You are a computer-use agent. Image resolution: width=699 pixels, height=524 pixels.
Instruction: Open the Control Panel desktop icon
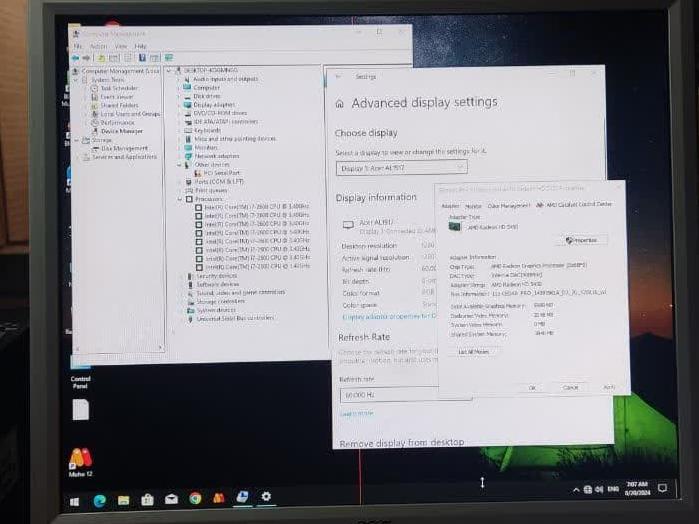[80, 375]
